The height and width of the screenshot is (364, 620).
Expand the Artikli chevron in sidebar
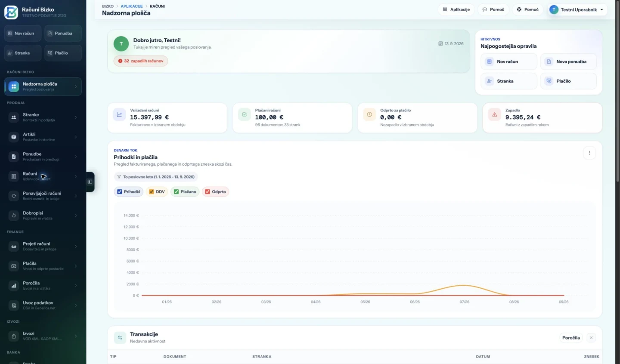point(76,137)
